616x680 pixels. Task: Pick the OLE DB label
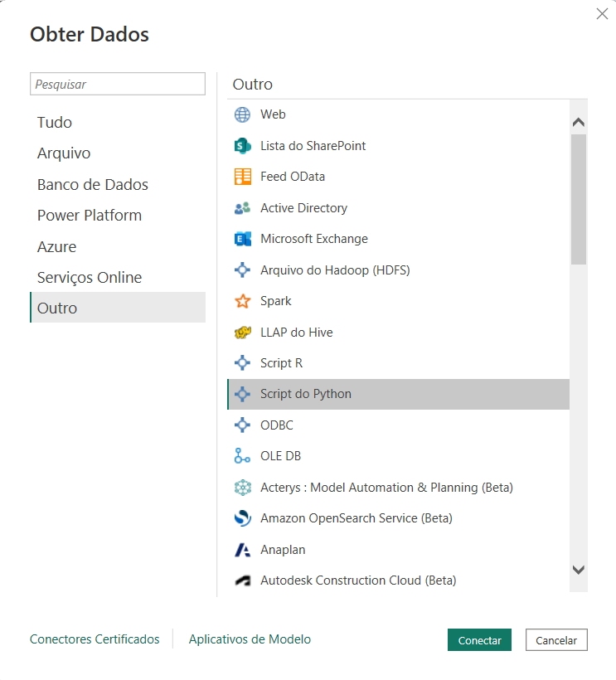280,456
